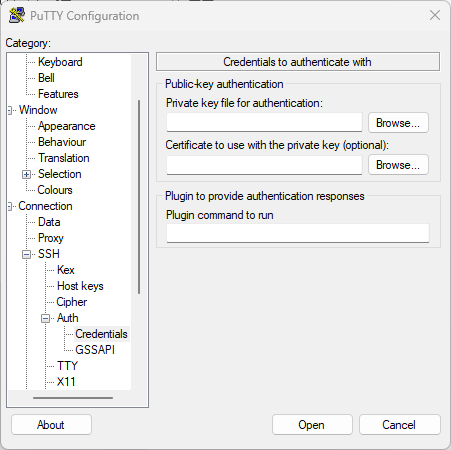Click the category tree vertical scrollbar
451x450 pixels.
(x=139, y=197)
